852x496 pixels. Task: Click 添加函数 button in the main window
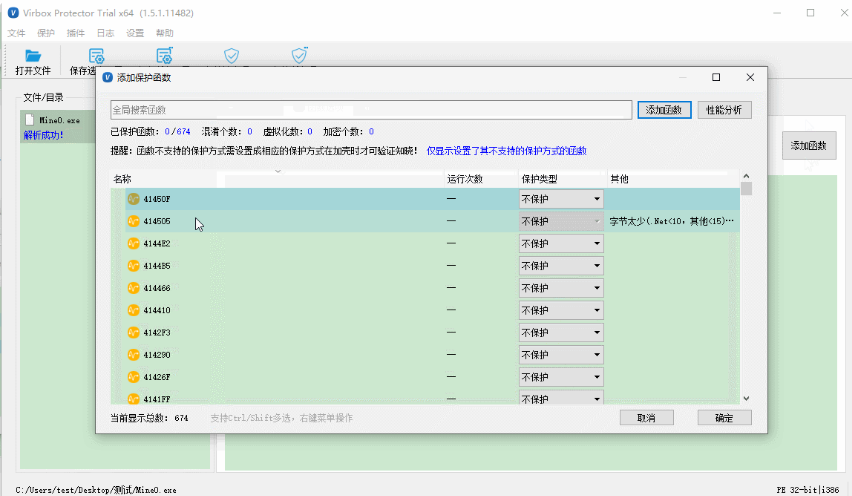pyautogui.click(x=809, y=146)
